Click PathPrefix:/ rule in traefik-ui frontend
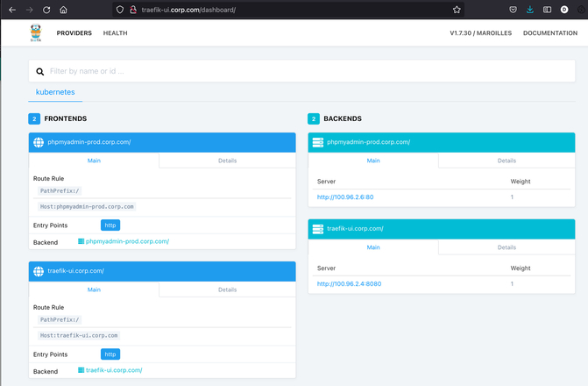 click(x=60, y=319)
